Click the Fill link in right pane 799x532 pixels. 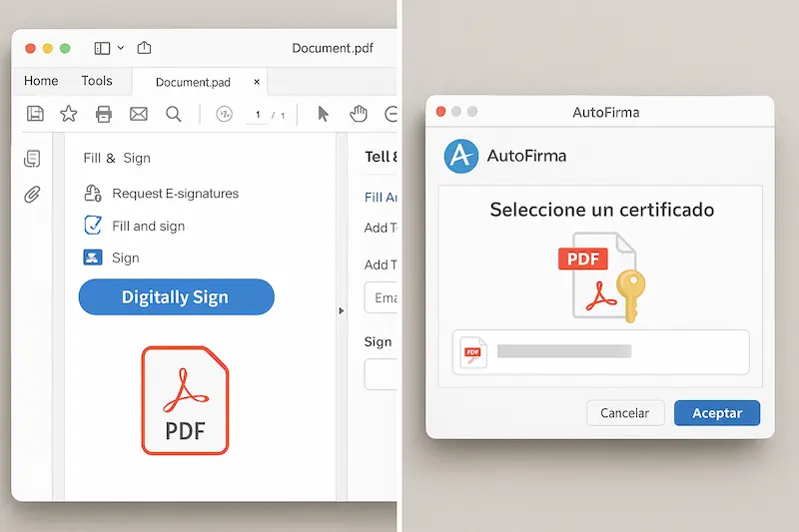point(381,197)
